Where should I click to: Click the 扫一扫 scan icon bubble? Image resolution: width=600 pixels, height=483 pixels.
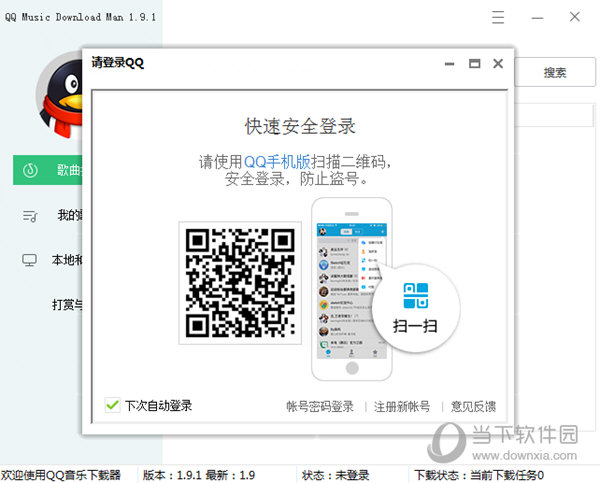tap(416, 307)
